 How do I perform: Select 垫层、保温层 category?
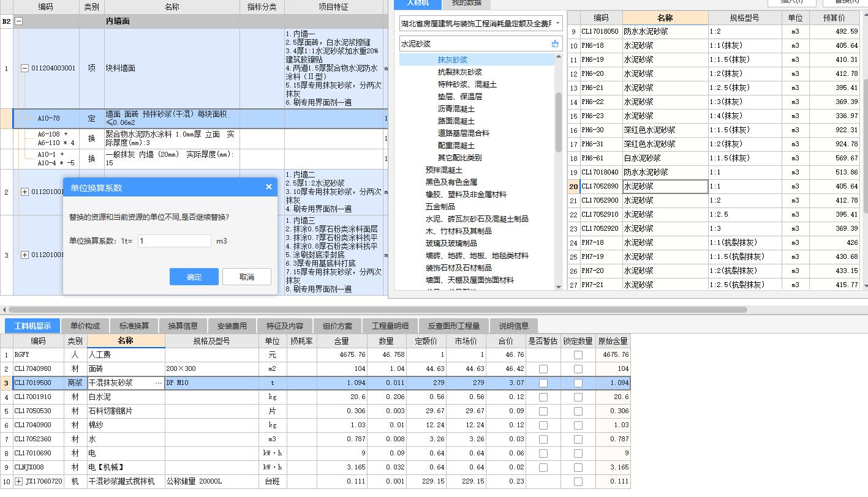[x=460, y=97]
